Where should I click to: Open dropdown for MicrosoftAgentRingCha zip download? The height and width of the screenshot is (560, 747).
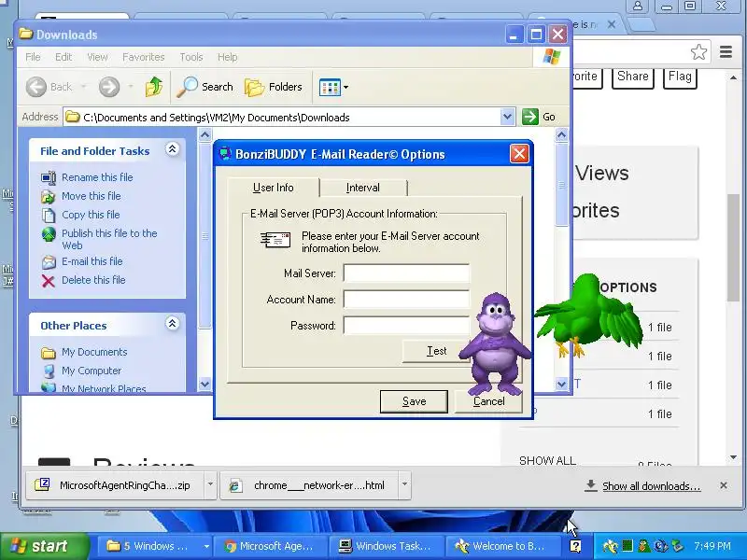pos(210,484)
